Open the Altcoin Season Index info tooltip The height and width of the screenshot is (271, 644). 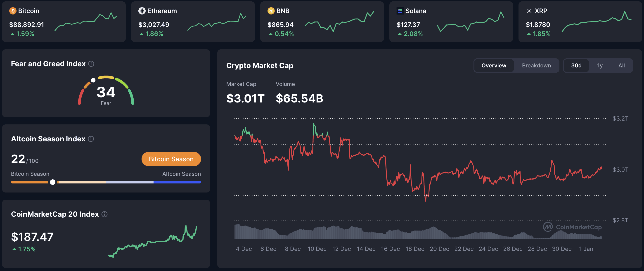[90, 139]
